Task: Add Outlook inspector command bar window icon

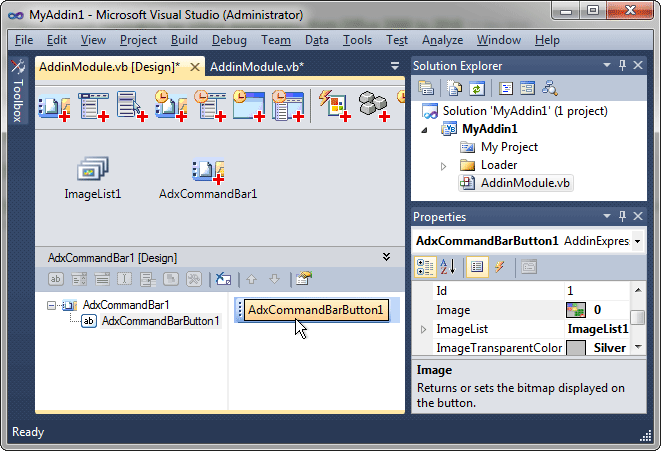Action: (x=249, y=106)
